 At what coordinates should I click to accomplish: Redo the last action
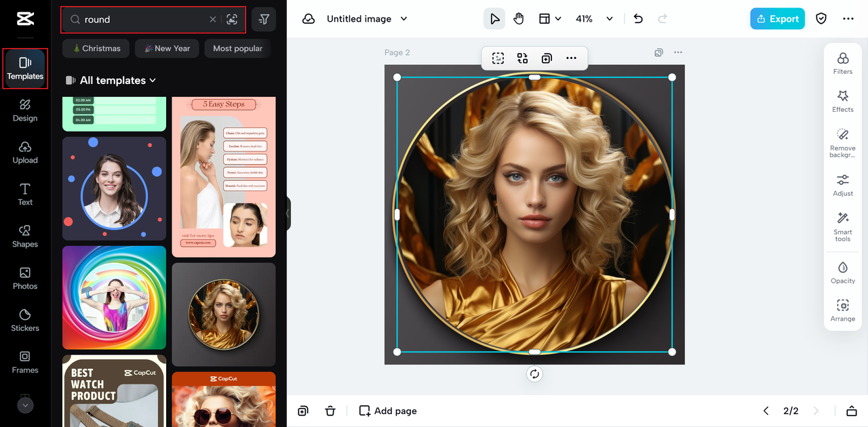[x=663, y=19]
